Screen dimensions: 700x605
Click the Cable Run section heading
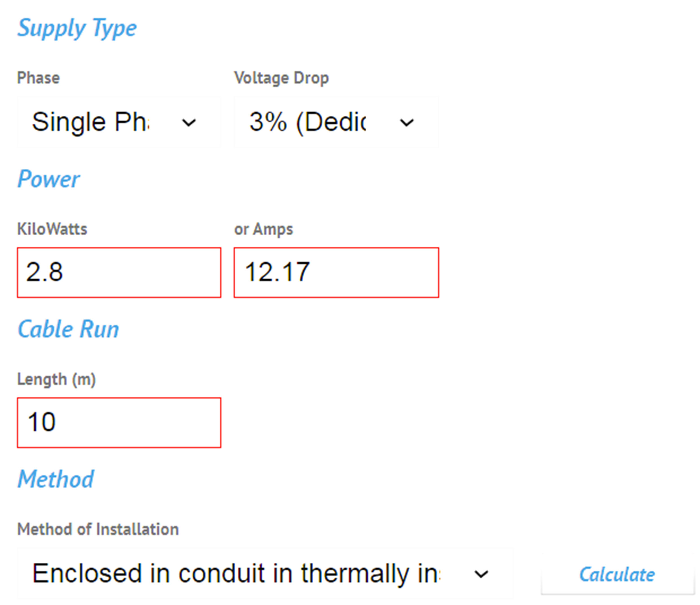point(68,329)
